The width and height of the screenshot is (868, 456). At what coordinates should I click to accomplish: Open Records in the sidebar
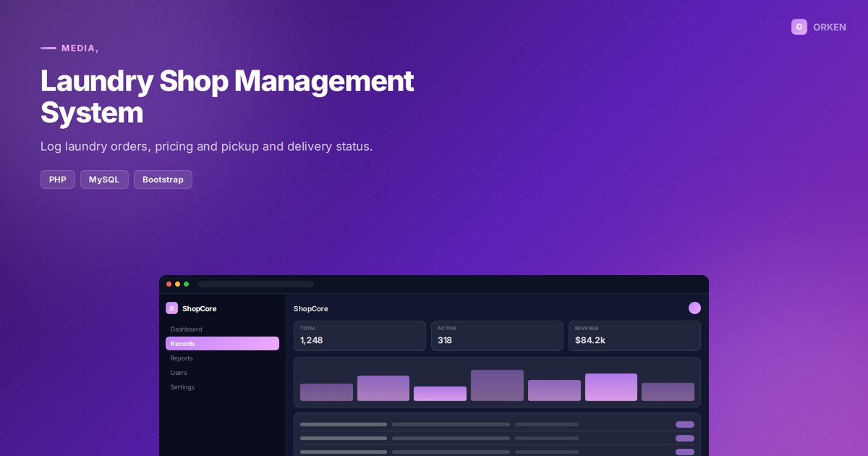tap(222, 344)
